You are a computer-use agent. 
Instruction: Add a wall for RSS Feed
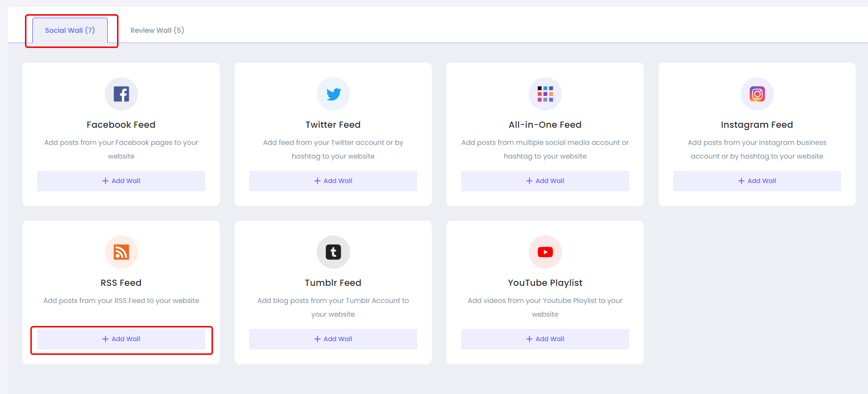(121, 339)
